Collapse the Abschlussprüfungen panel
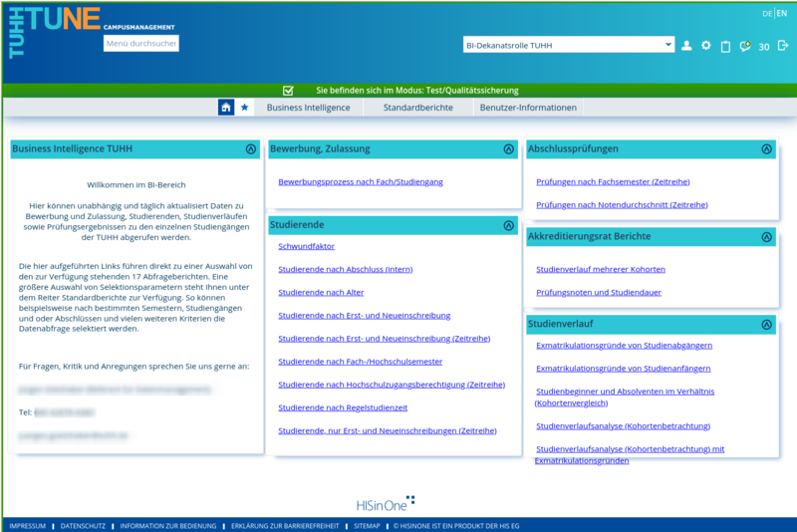The width and height of the screenshot is (797, 532). pyautogui.click(x=766, y=148)
